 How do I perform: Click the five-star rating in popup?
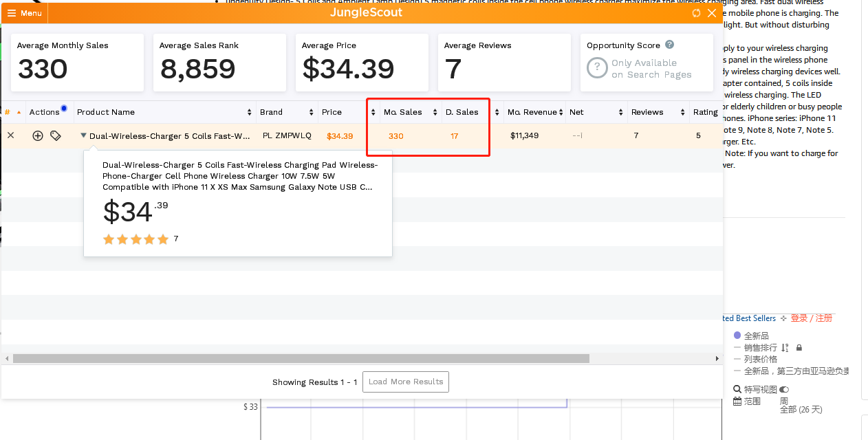pyautogui.click(x=135, y=239)
